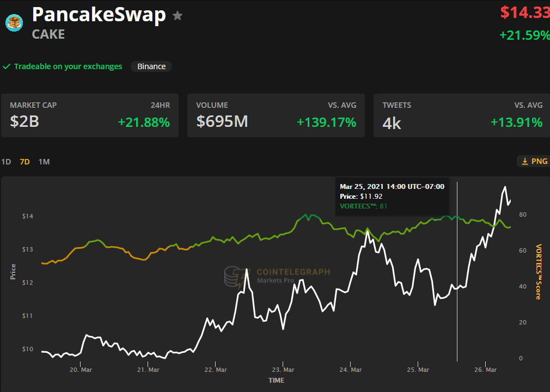Switch chart to 1D timeframe
Image resolution: width=550 pixels, height=392 pixels.
(6, 162)
